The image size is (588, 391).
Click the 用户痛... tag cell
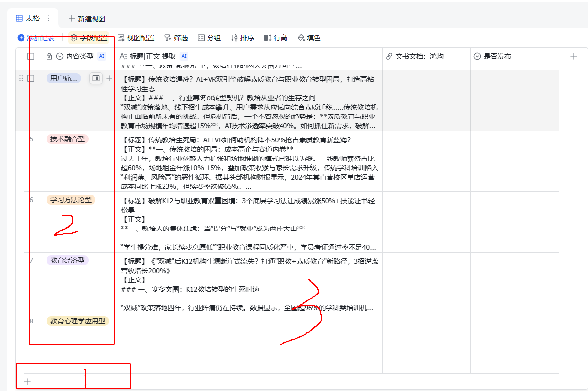pos(64,78)
